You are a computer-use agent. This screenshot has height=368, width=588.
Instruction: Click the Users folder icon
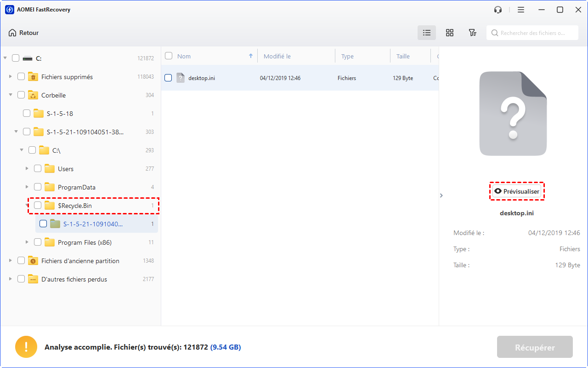[x=49, y=168]
